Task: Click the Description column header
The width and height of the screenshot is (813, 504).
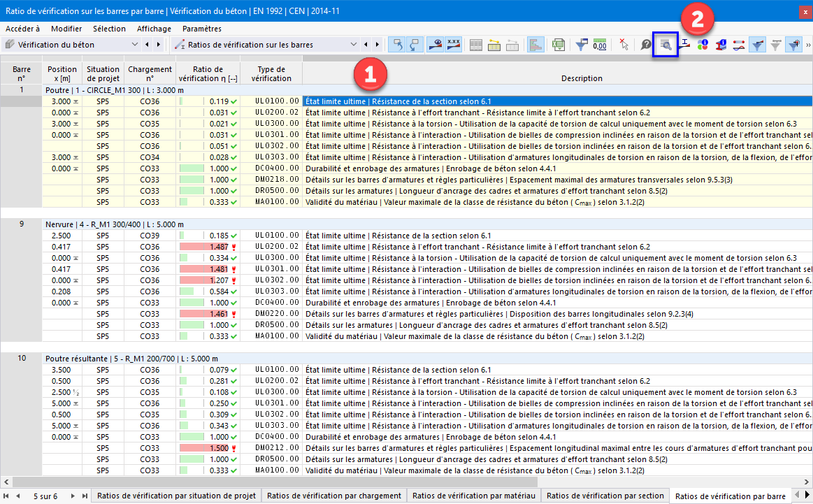Action: [x=581, y=78]
